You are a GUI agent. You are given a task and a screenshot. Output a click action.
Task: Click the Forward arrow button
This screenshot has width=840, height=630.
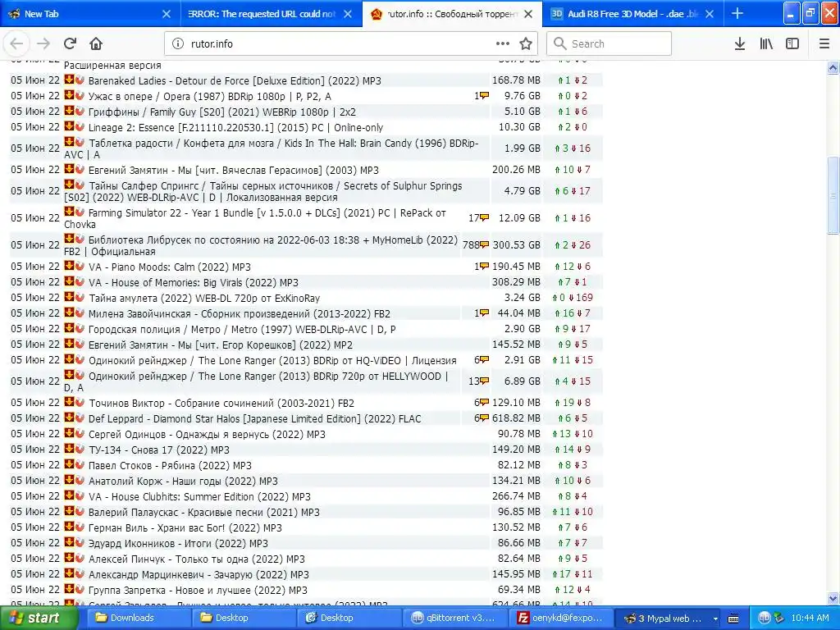pyautogui.click(x=43, y=43)
